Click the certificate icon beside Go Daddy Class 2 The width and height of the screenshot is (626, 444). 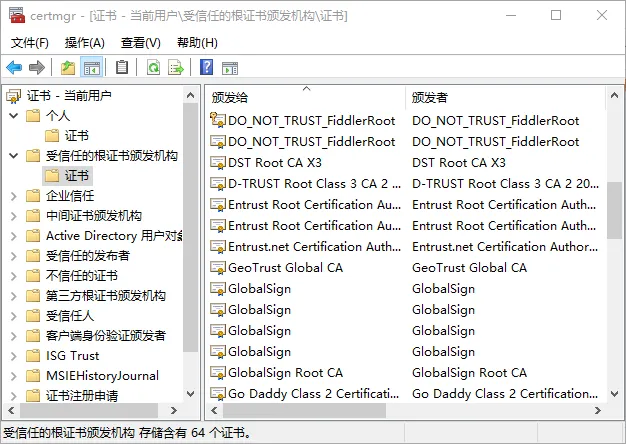tap(218, 394)
